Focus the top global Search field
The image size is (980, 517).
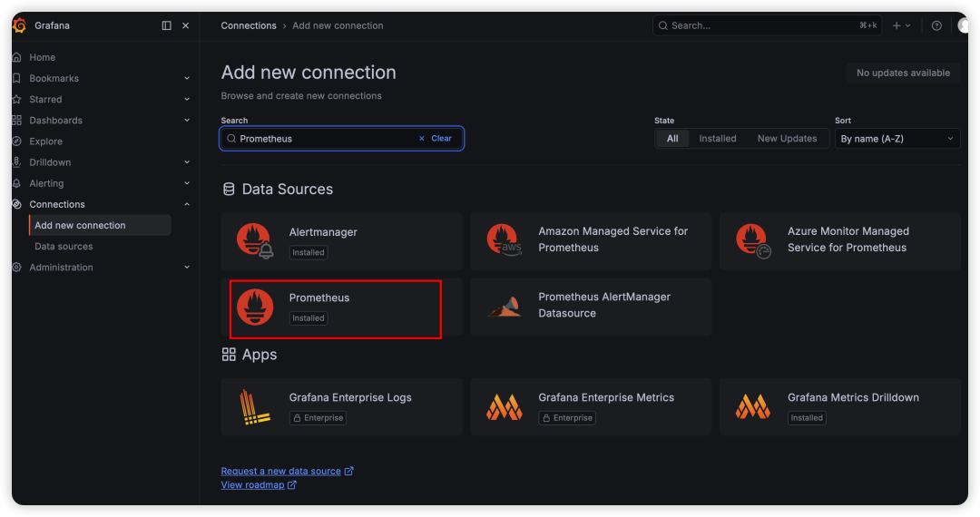click(x=767, y=25)
